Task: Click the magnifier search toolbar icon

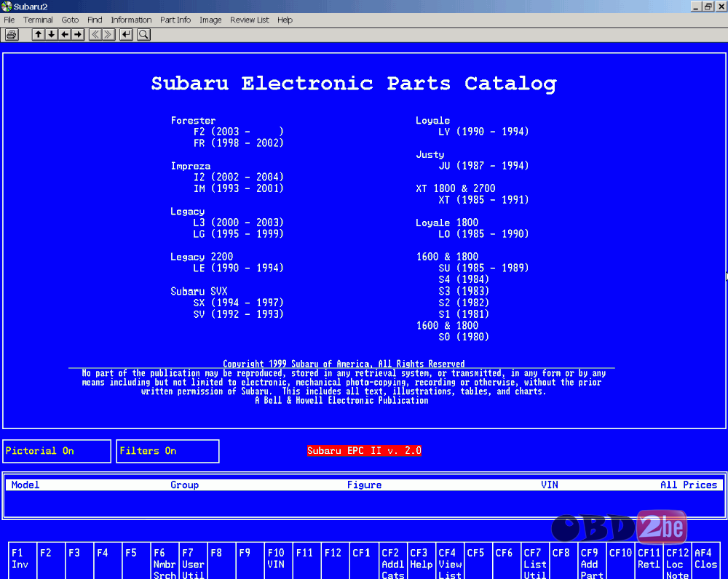Action: tap(144, 35)
